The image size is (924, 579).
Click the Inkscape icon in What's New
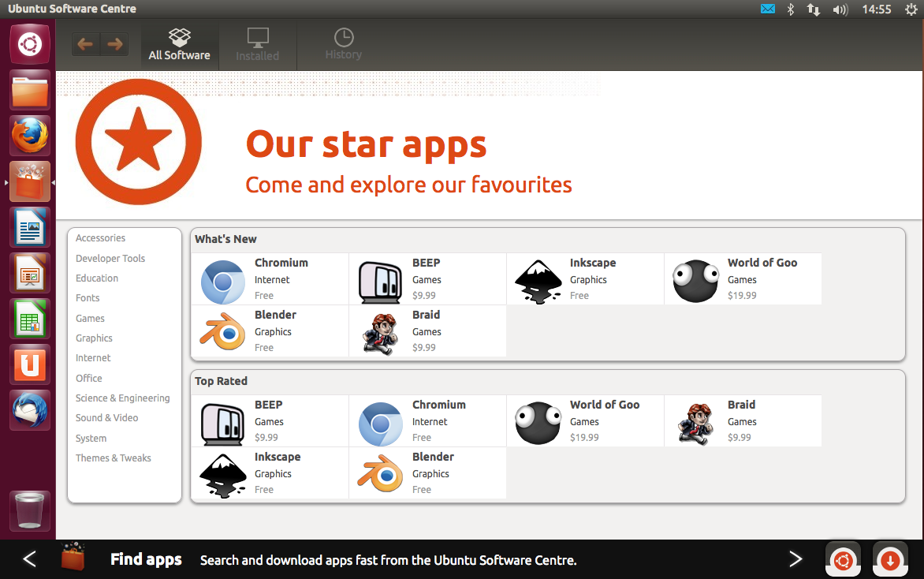click(538, 282)
